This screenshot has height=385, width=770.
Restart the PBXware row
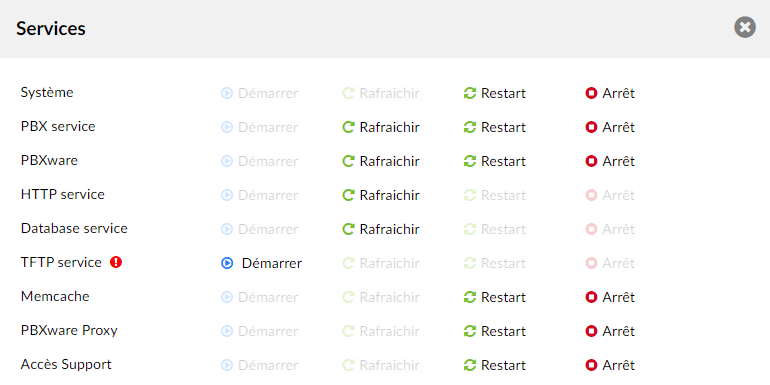495,161
